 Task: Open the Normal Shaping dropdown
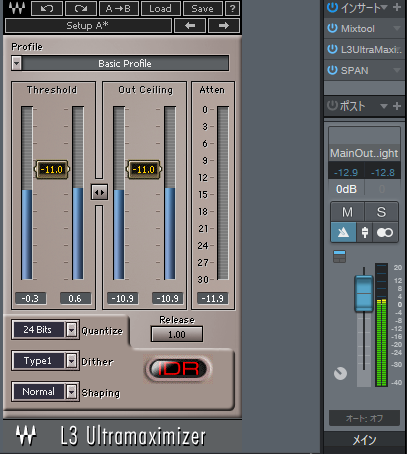pos(71,391)
